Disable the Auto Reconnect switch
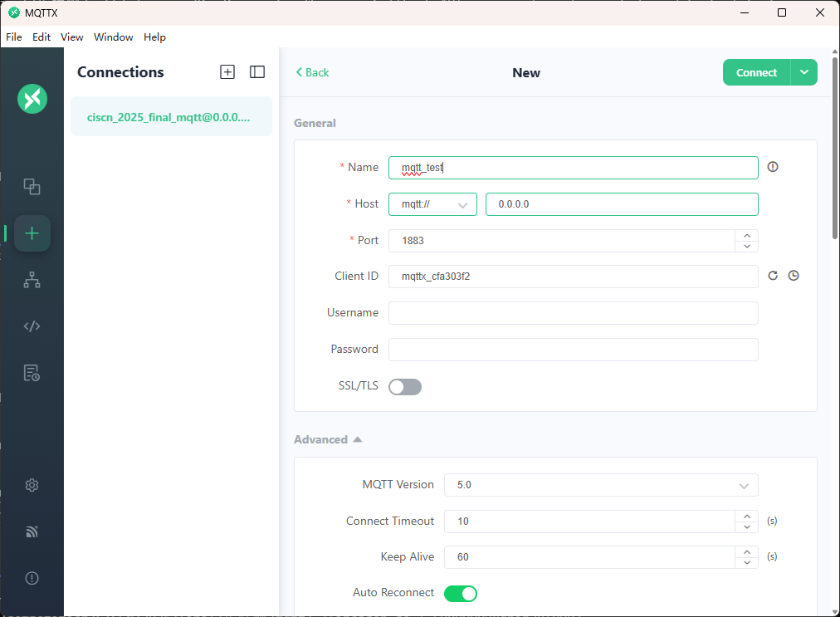840x617 pixels. pos(461,593)
